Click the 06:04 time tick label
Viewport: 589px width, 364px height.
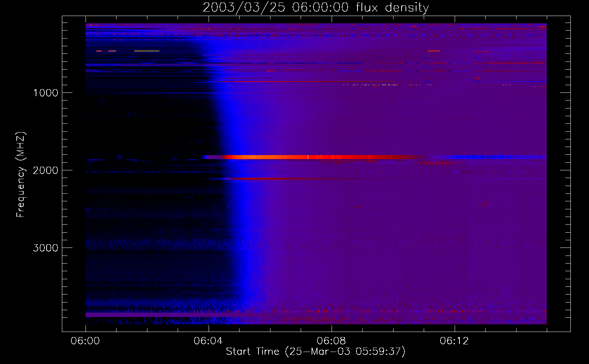208,341
